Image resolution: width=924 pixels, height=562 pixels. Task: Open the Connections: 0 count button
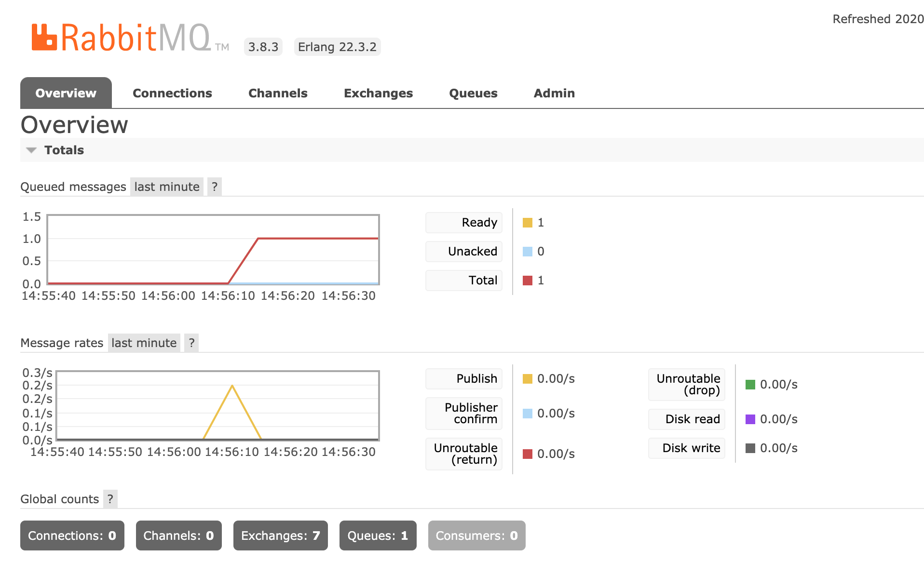pyautogui.click(x=72, y=535)
